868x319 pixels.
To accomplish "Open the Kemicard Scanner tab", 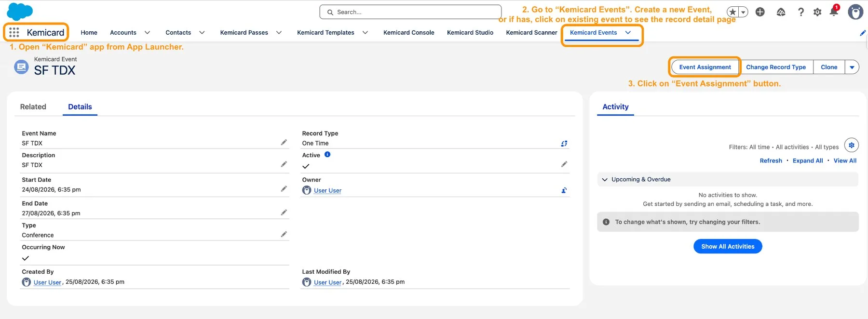I will (x=531, y=33).
